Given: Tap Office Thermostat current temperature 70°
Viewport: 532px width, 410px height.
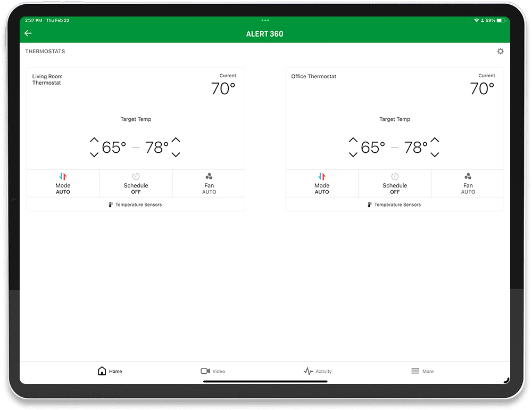Looking at the screenshot, I should pyautogui.click(x=482, y=88).
